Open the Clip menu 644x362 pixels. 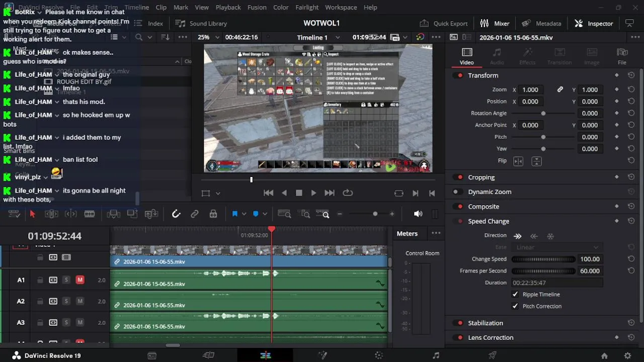point(161,8)
